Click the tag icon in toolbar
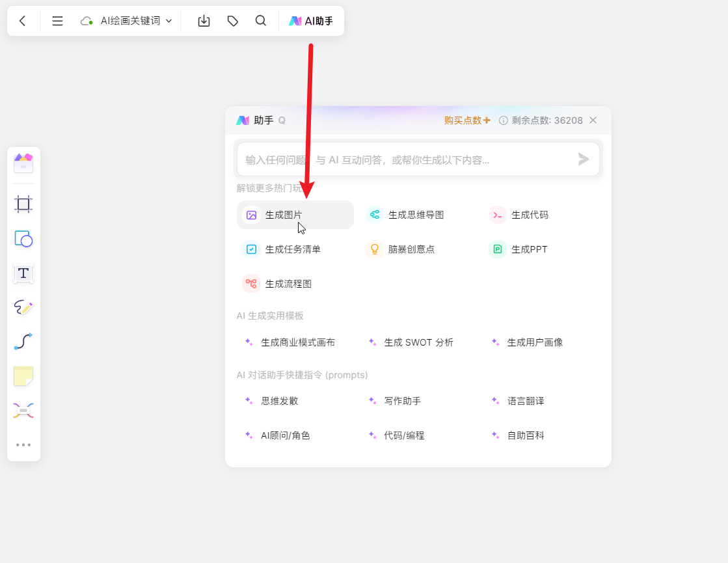This screenshot has width=728, height=563. 233,21
